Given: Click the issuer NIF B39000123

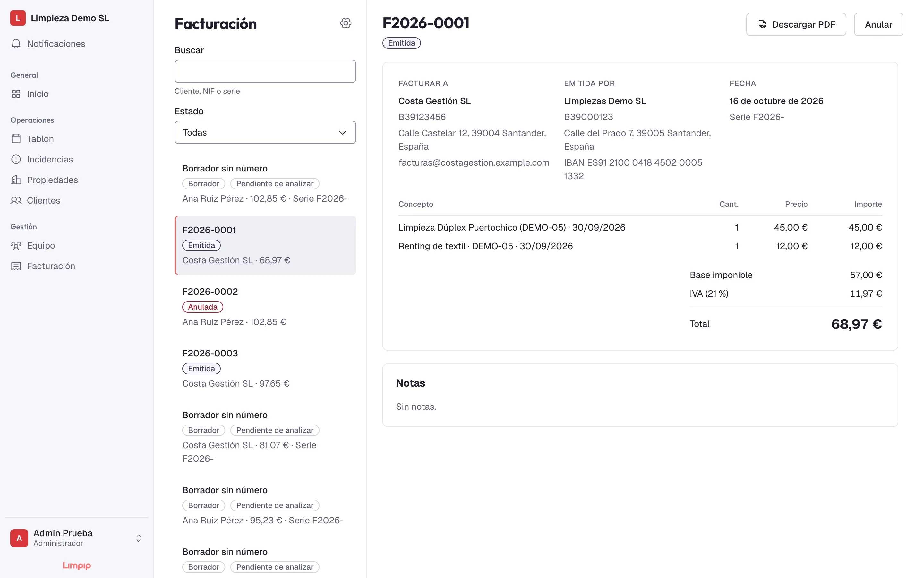Looking at the screenshot, I should 588,117.
